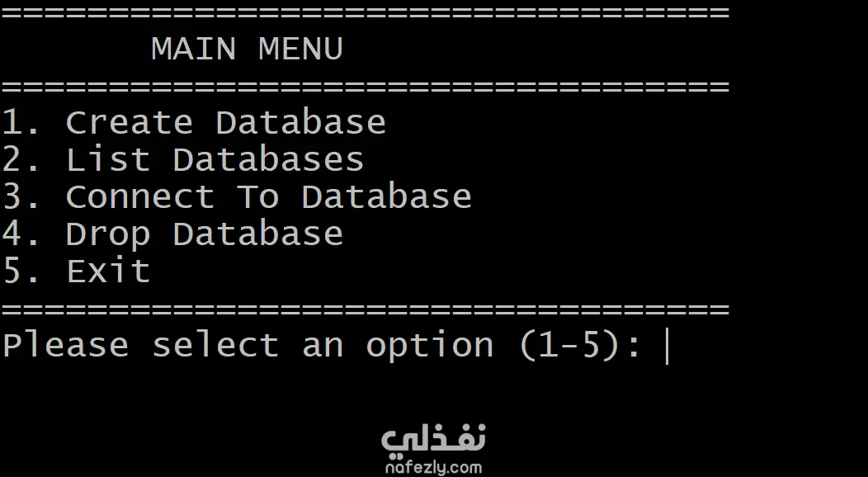868x477 pixels.
Task: Click the "Please select an option" prompt text
Action: coord(248,346)
